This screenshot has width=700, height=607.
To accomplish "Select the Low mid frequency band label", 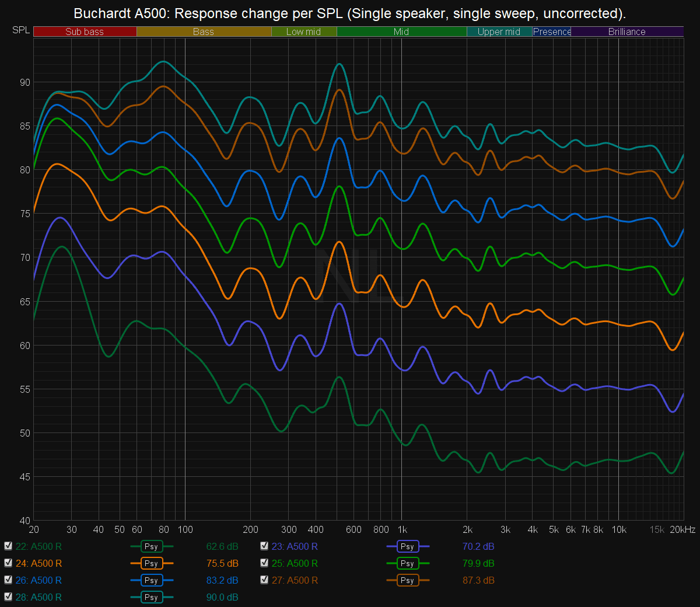I will 304,32.
